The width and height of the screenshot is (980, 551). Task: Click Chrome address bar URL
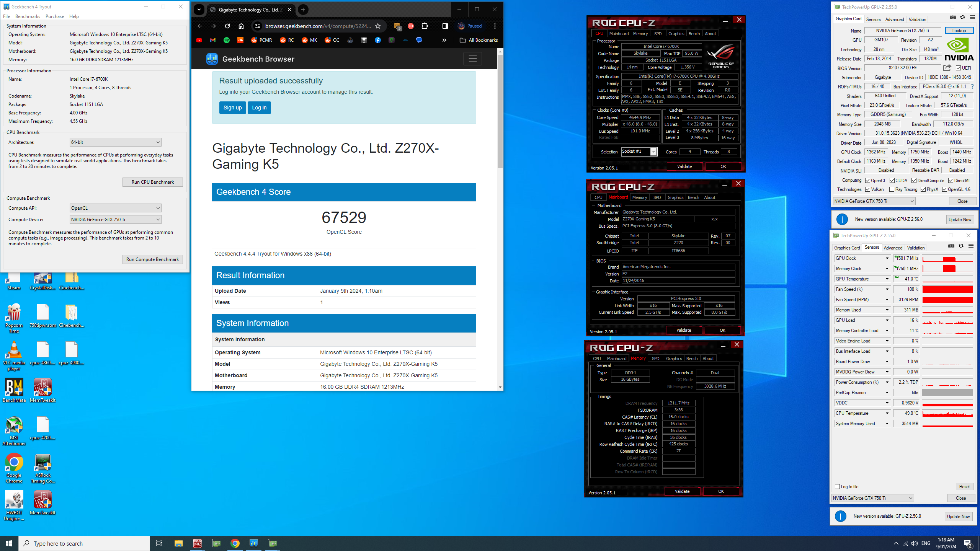coord(318,26)
